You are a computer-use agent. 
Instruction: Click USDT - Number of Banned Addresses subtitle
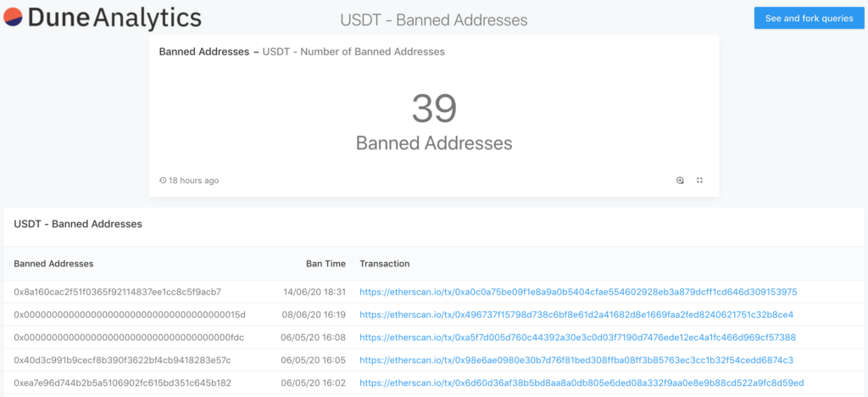[x=353, y=52]
